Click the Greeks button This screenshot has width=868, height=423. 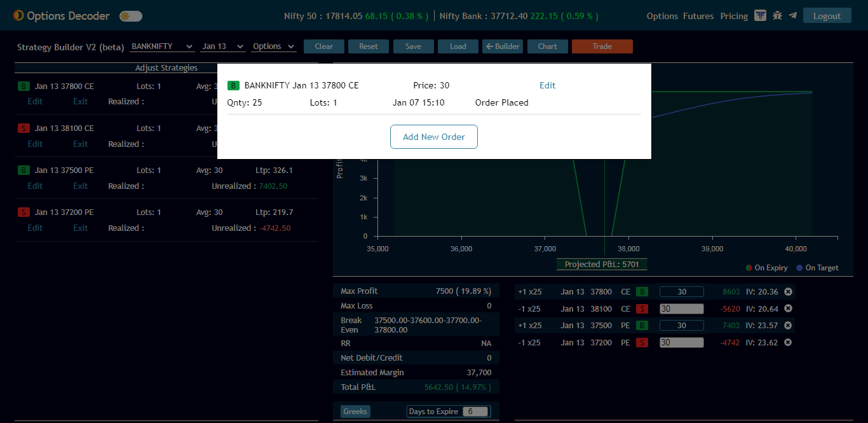pyautogui.click(x=355, y=412)
